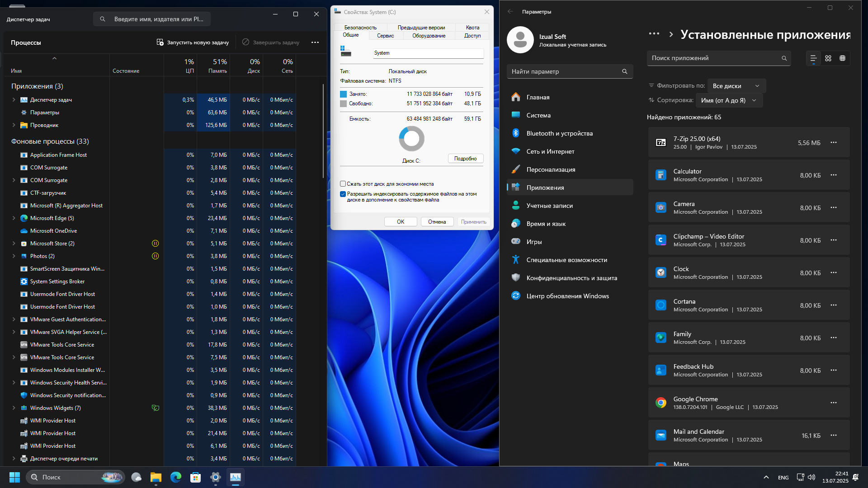The width and height of the screenshot is (868, 488).
Task: Open the more options ellipsis in Task Manager
Action: pyautogui.click(x=315, y=42)
